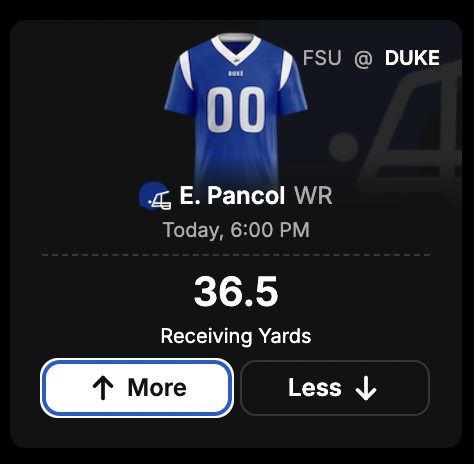This screenshot has width=474, height=464.
Task: Click the dashed divider line
Action: (x=236, y=255)
